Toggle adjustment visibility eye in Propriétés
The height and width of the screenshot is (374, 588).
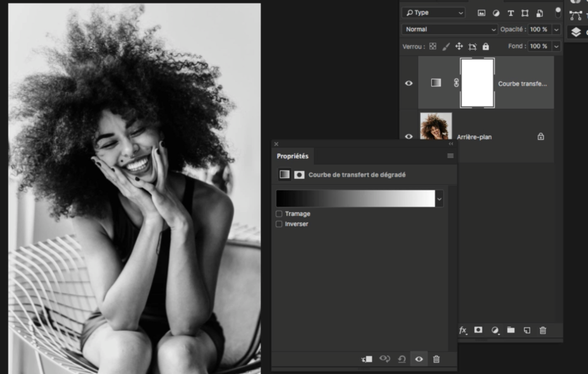(x=419, y=359)
